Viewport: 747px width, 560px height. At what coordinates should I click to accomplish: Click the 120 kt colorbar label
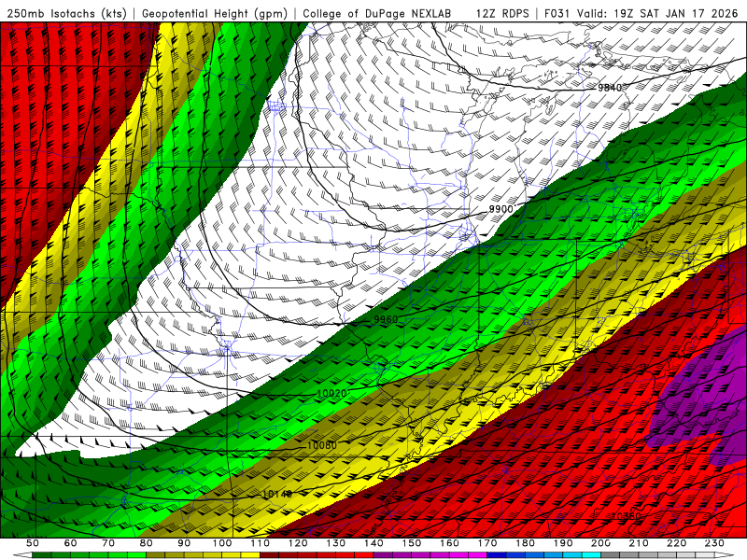298,543
